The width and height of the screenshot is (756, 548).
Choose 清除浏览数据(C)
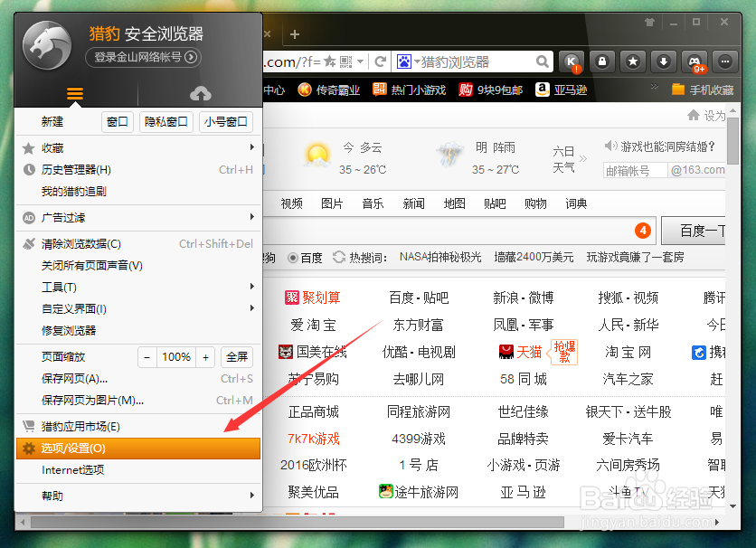[138, 244]
